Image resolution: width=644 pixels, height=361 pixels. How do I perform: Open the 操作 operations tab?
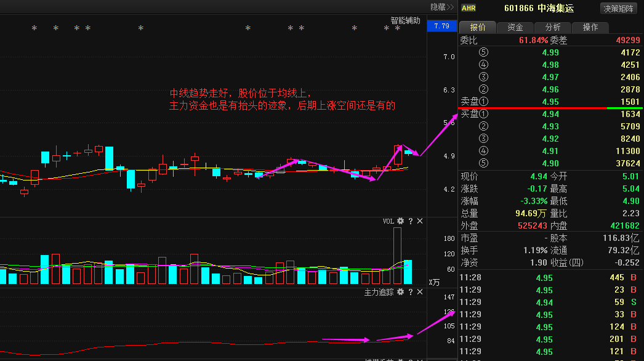tap(590, 27)
